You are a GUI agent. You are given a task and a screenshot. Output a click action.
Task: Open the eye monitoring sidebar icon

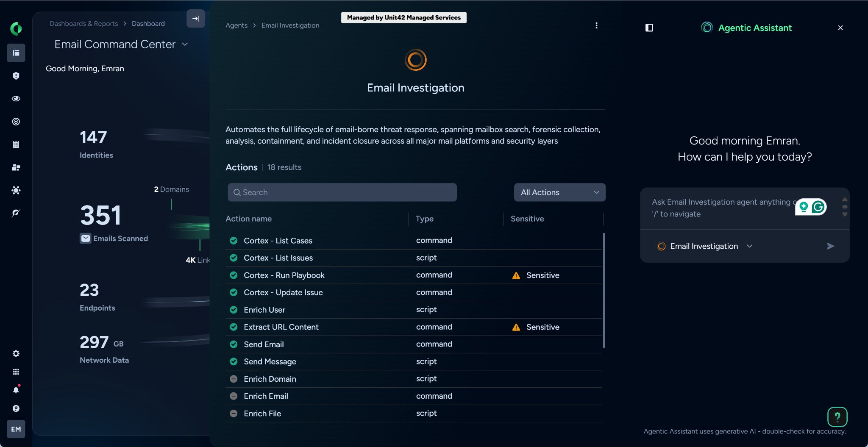[16, 99]
